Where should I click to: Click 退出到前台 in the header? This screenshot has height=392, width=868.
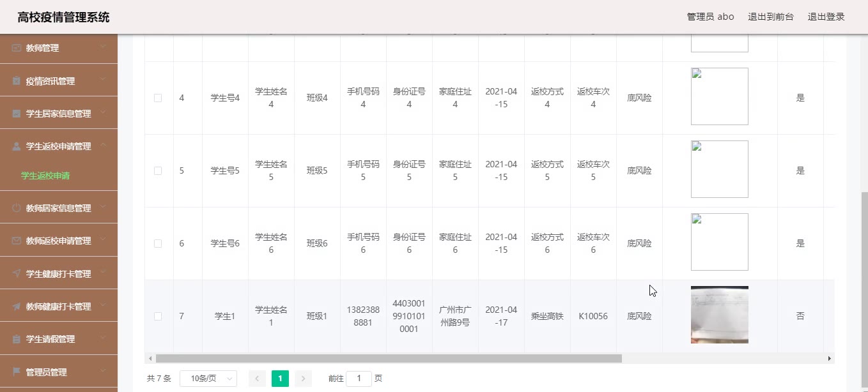[x=770, y=17]
